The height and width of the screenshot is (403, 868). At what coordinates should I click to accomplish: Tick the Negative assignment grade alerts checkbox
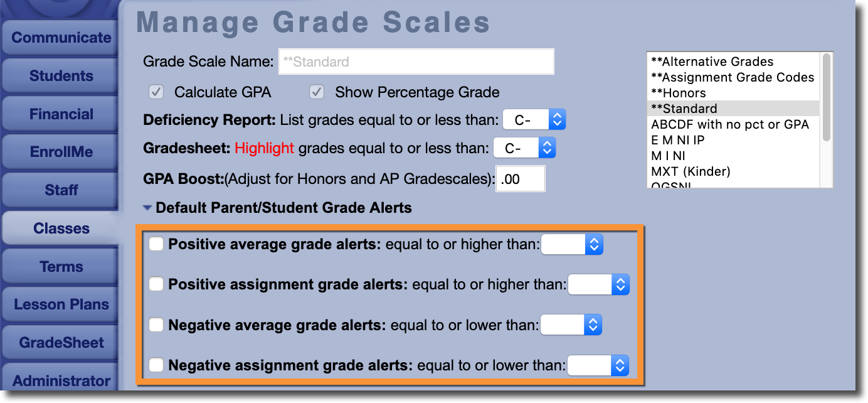pos(156,365)
